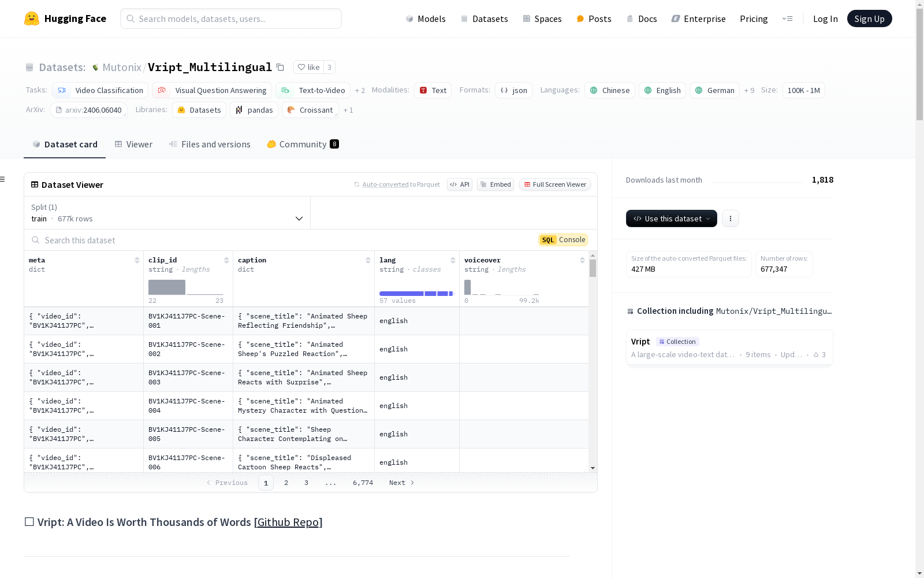Screen dimensions: 924x578
Task: Click the json format tag
Action: click(513, 90)
